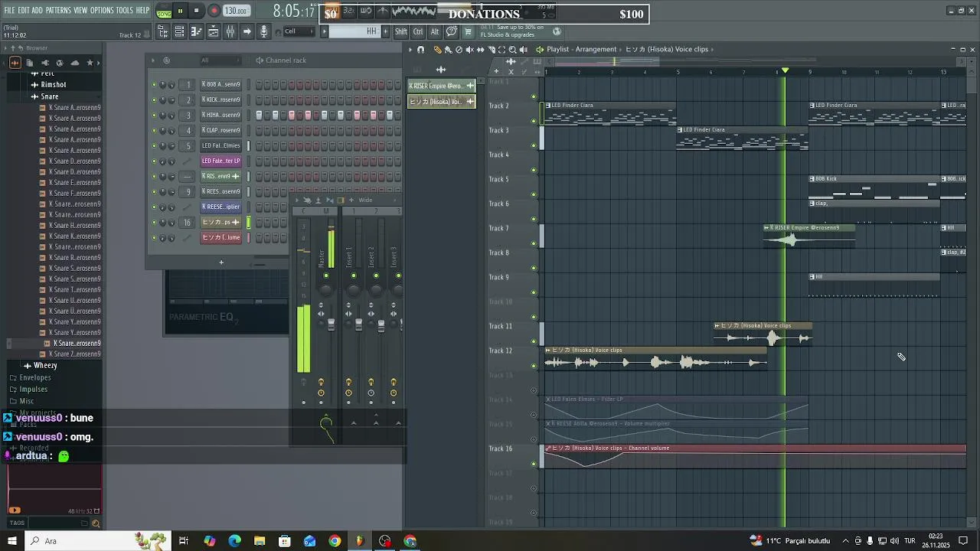The image size is (980, 551).
Task: Click the Browser star favorites tab icon
Action: coord(90,63)
